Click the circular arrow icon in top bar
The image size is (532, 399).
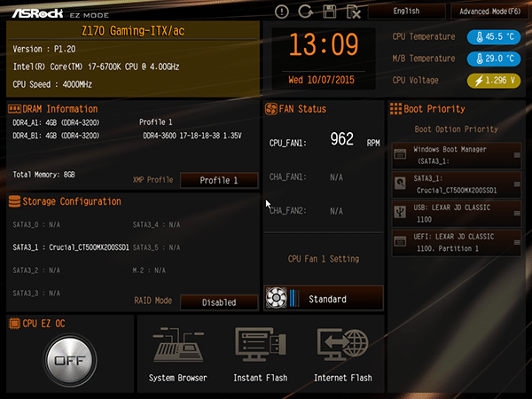pyautogui.click(x=305, y=12)
